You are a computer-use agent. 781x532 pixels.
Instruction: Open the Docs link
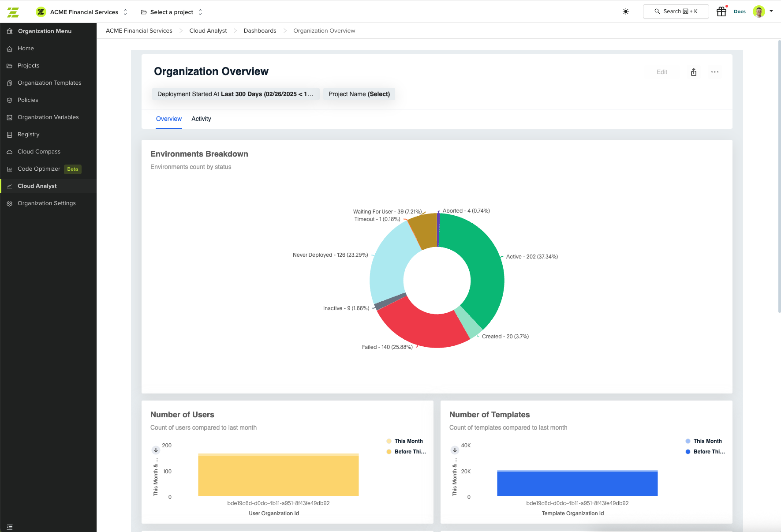point(739,12)
